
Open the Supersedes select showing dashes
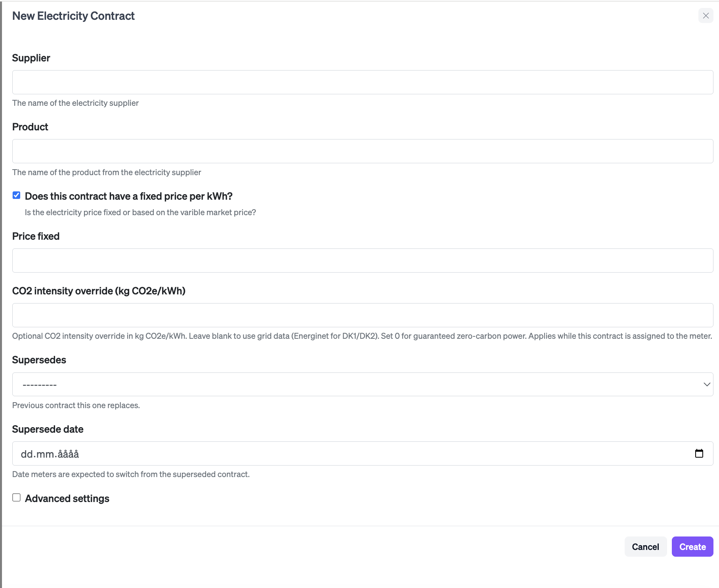pos(363,384)
